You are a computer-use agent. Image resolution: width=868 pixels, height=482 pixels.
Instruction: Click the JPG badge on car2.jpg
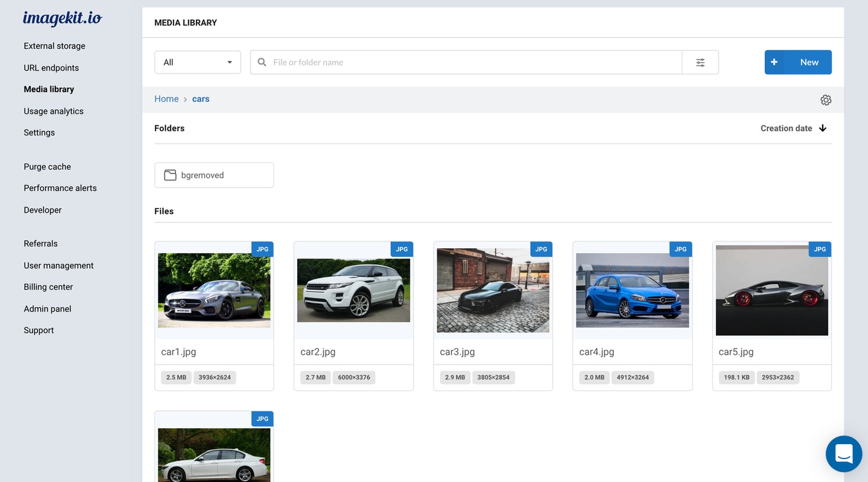pyautogui.click(x=402, y=249)
